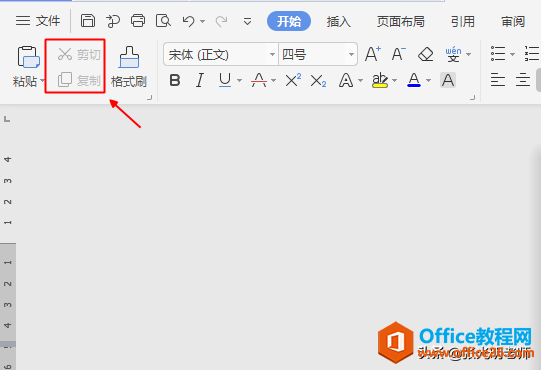Open Print Preview icon
This screenshot has width=541, height=370.
(x=163, y=21)
